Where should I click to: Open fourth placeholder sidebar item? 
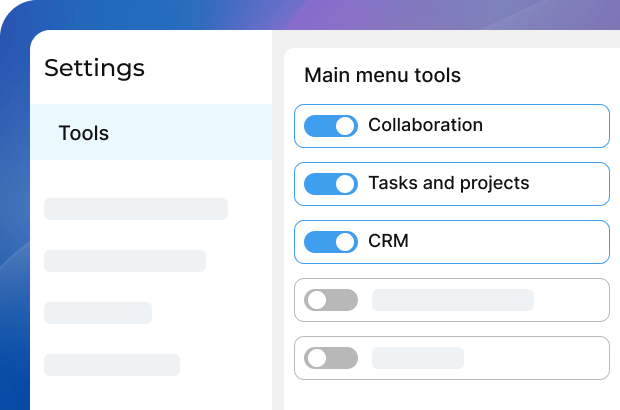(112, 365)
